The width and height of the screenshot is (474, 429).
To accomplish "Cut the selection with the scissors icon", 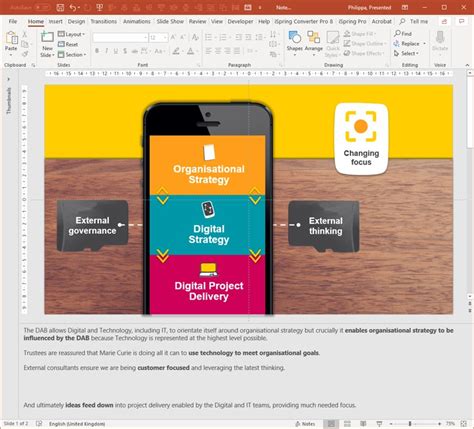I will point(25,34).
